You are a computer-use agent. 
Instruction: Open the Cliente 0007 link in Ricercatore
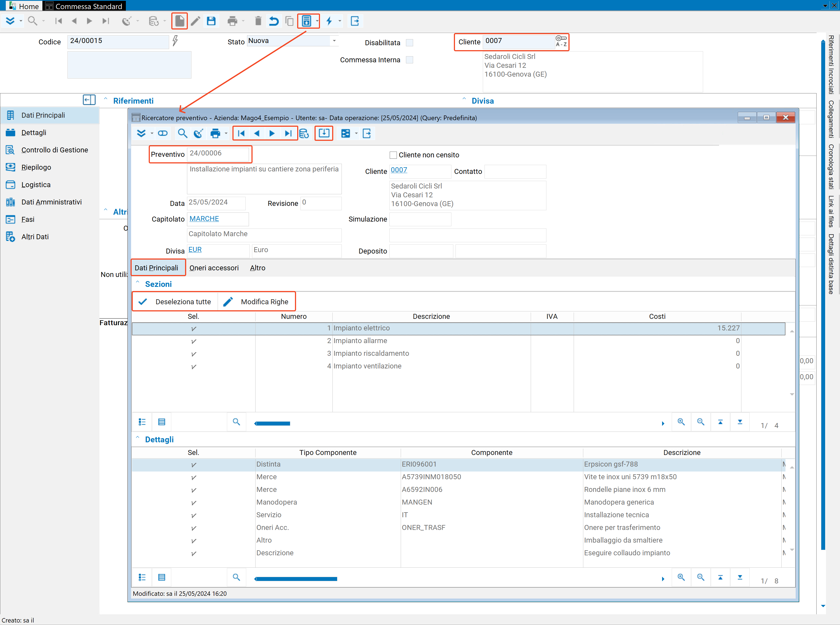click(x=399, y=170)
